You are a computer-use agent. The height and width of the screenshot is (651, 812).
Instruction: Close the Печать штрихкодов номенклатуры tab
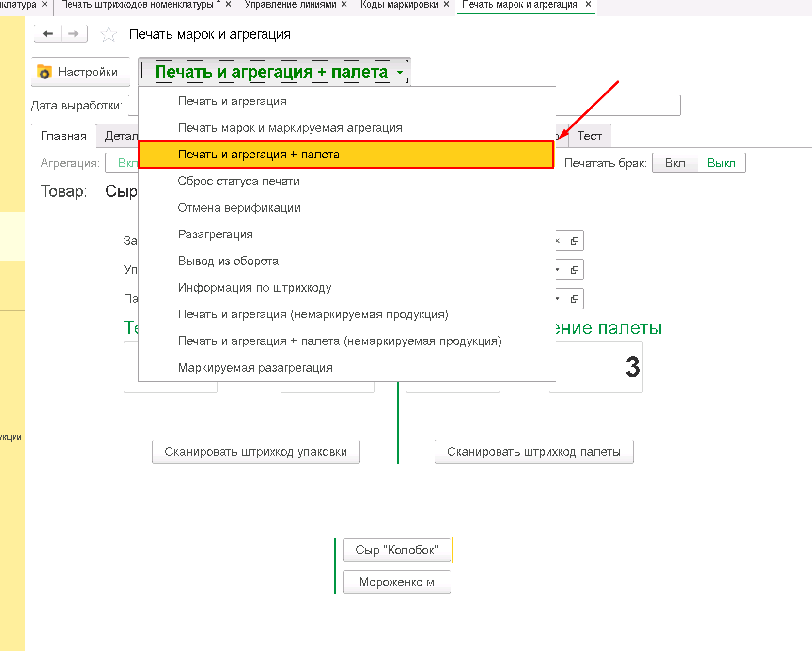[x=228, y=4]
